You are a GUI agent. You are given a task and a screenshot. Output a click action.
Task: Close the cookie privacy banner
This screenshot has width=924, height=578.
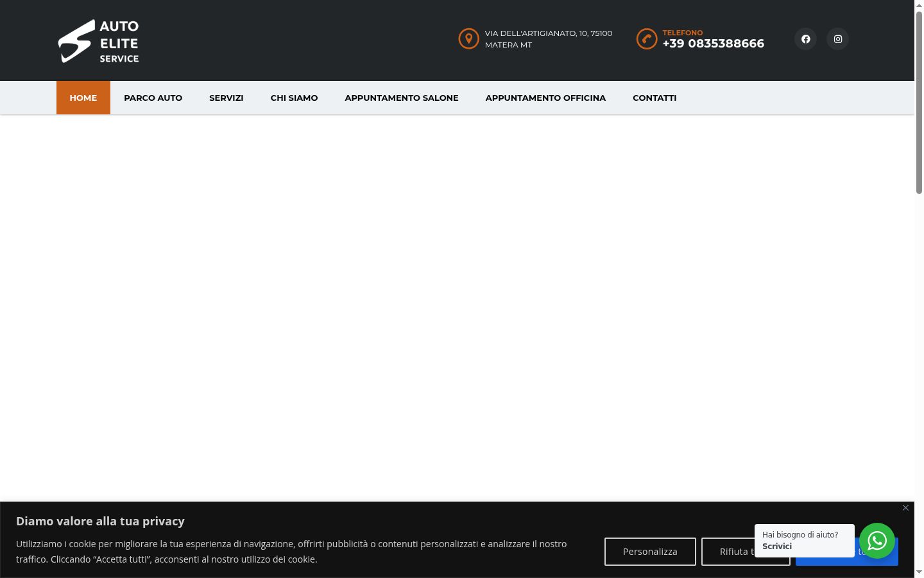(905, 507)
